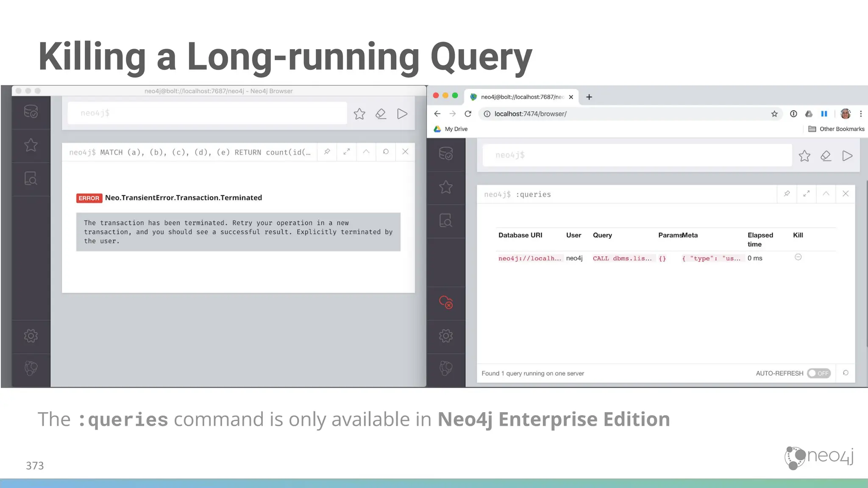Click the neo4j user cell
Viewport: 868px width, 488px height.
[x=574, y=258]
